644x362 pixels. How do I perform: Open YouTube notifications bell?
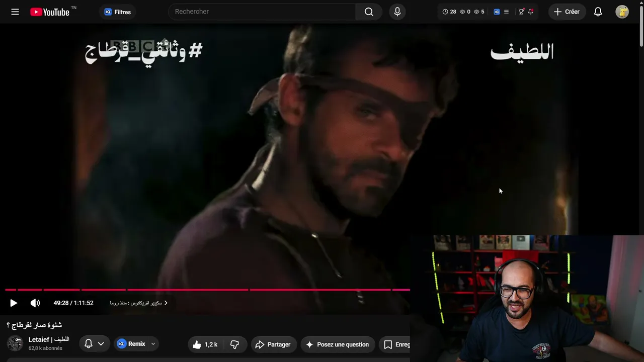coord(598,12)
